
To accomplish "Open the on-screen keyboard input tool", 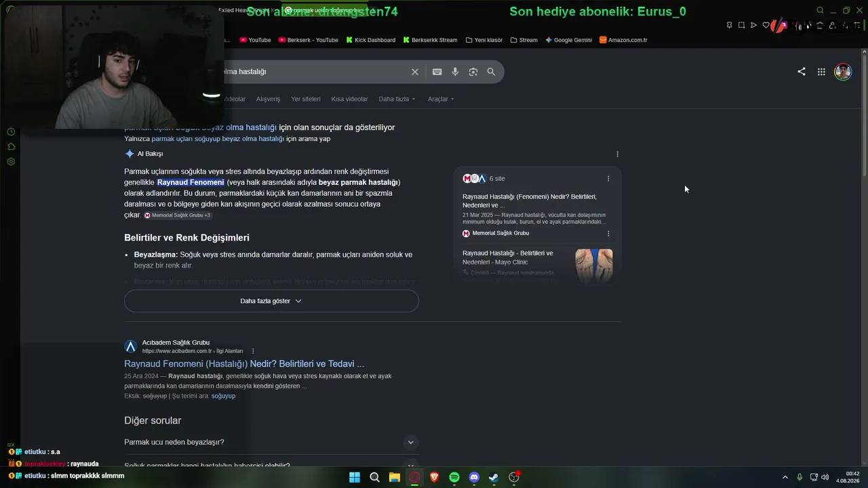I will (437, 72).
